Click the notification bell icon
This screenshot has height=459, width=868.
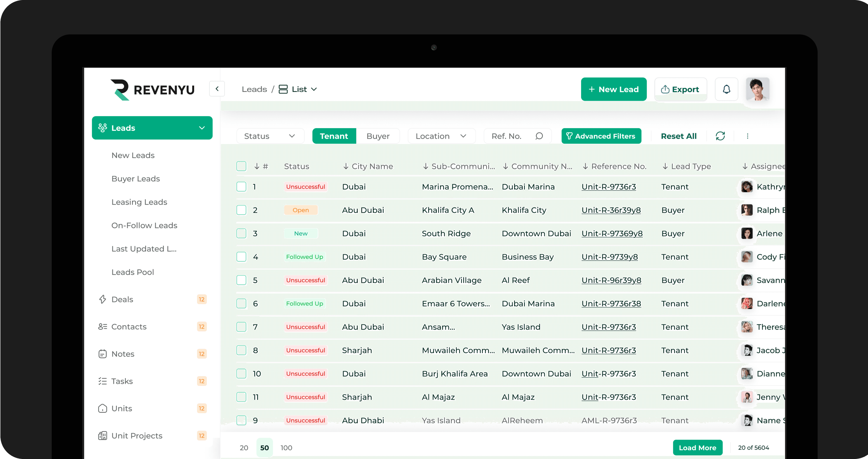(x=726, y=89)
